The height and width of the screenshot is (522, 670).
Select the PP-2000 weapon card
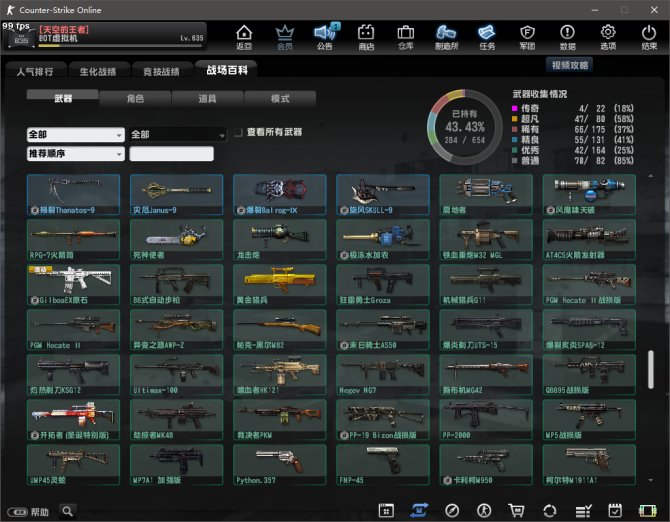[x=486, y=420]
